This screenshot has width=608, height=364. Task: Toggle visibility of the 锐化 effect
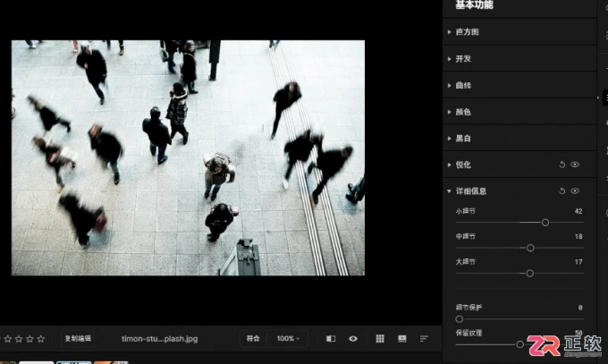coord(575,165)
